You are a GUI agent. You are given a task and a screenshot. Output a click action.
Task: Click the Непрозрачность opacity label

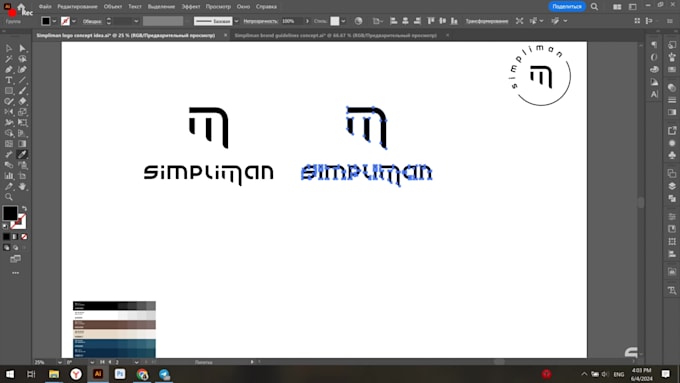260,21
